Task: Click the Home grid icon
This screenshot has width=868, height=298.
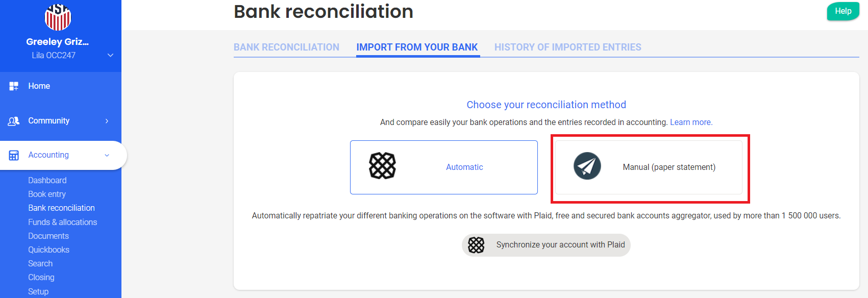Action: (x=14, y=86)
